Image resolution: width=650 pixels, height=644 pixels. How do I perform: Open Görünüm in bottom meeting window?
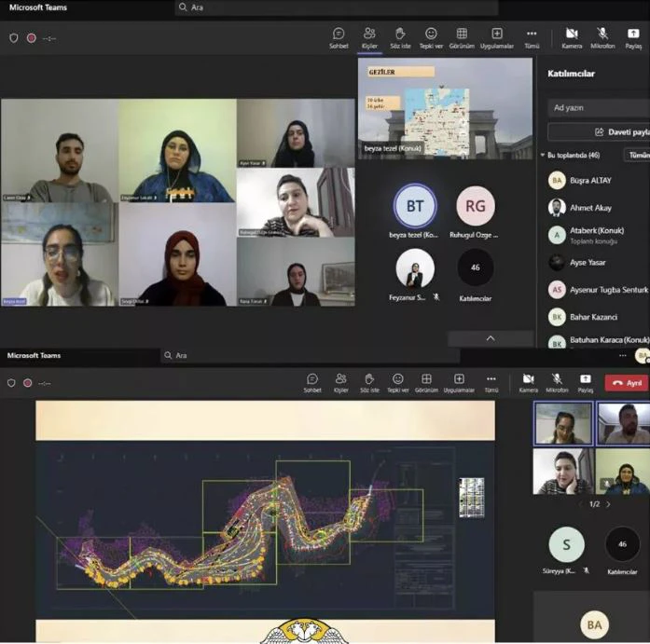click(426, 383)
